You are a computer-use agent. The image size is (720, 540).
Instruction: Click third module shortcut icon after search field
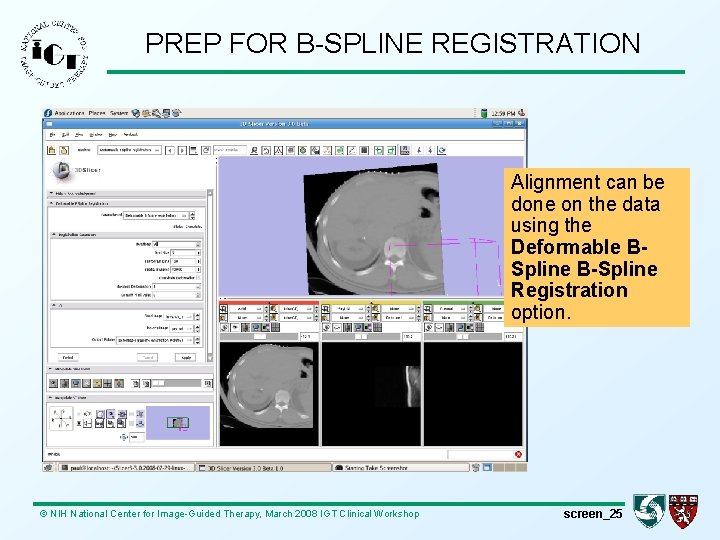(278, 150)
